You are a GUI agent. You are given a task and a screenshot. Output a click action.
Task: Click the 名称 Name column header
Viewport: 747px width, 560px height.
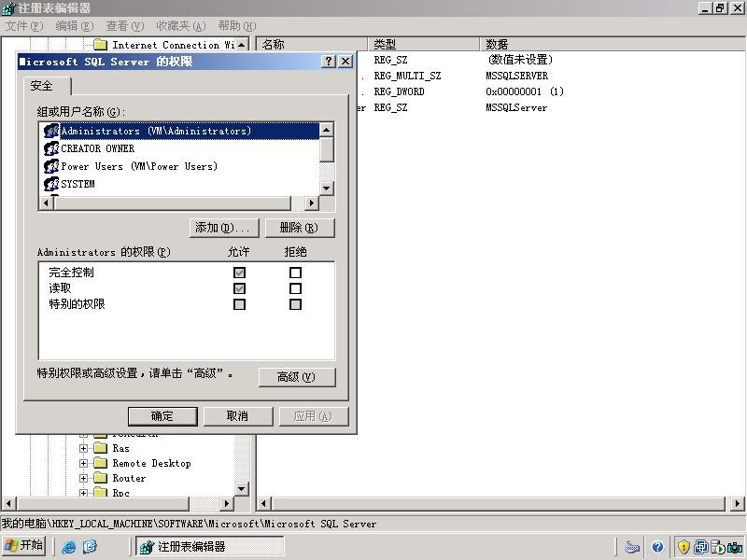click(312, 44)
